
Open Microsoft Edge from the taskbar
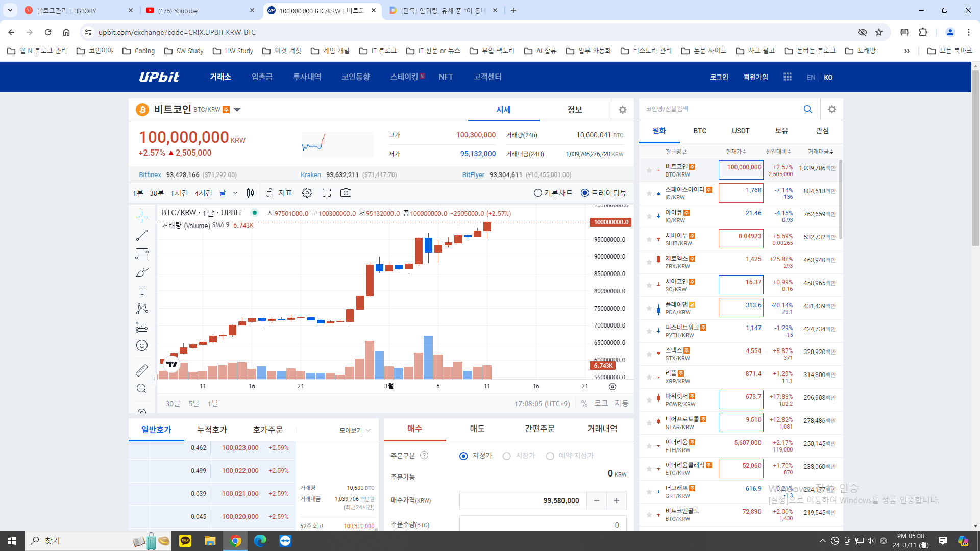[260, 541]
